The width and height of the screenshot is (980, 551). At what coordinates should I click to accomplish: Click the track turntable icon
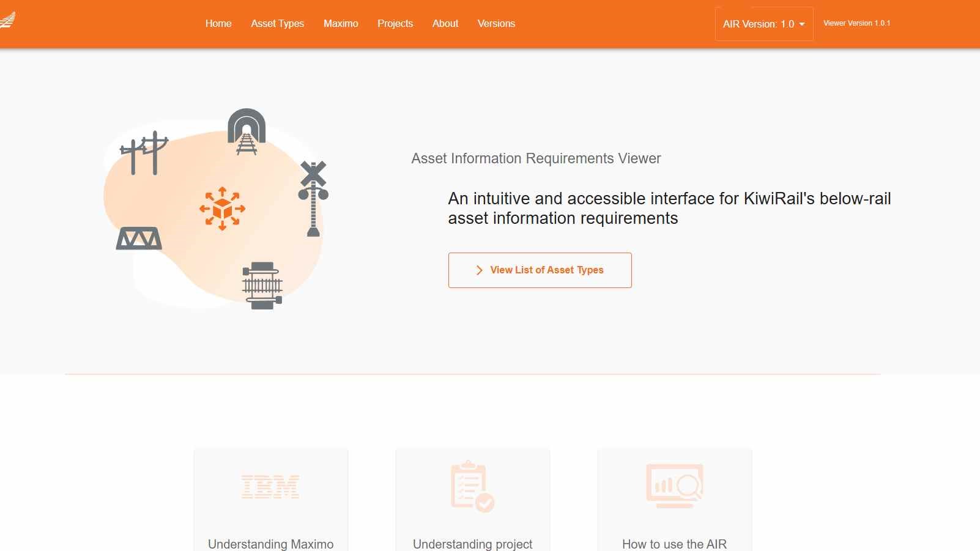pyautogui.click(x=262, y=286)
